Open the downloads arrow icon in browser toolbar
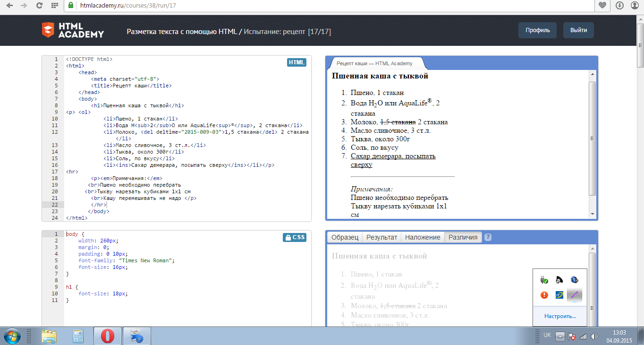This screenshot has height=345, width=644. [620, 6]
